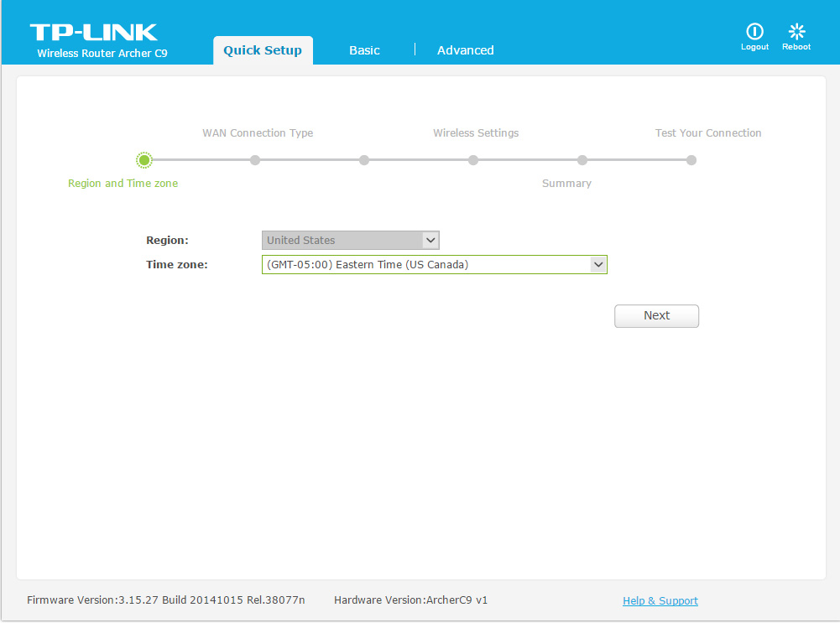Screen dimensions: 840x623
Task: Click the Wireless Settings step label
Action: click(x=476, y=133)
